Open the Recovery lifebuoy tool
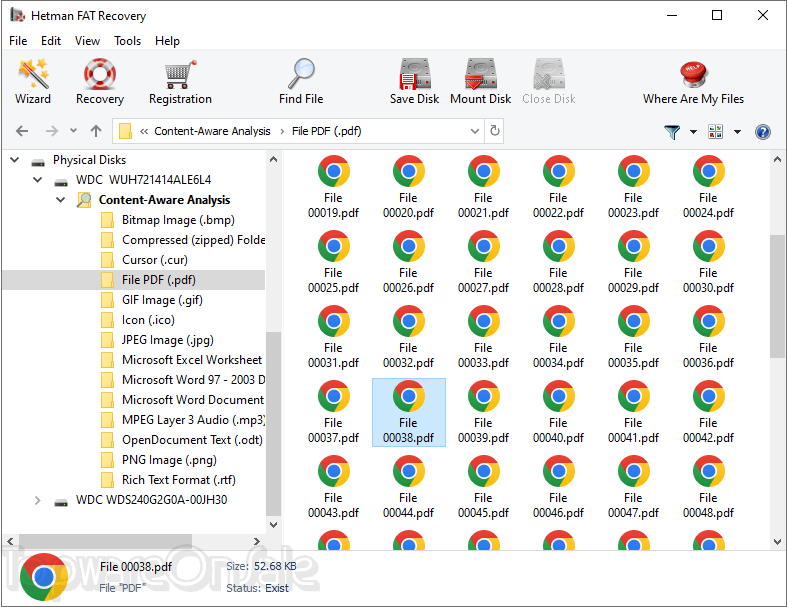This screenshot has width=787, height=607. (99, 82)
